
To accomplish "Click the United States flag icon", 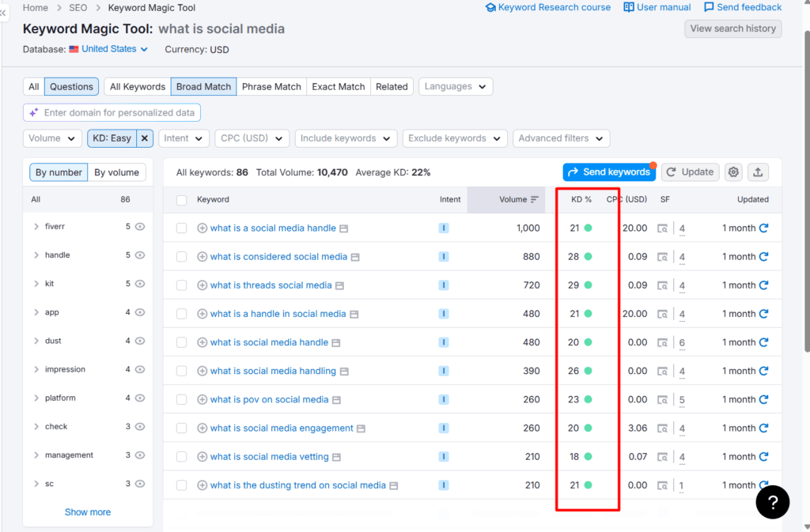I will pos(74,49).
